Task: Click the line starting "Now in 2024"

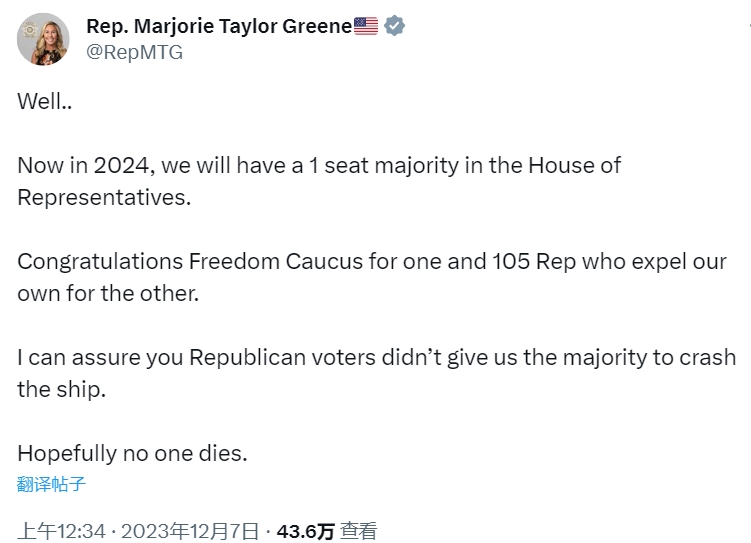Action: tap(319, 165)
